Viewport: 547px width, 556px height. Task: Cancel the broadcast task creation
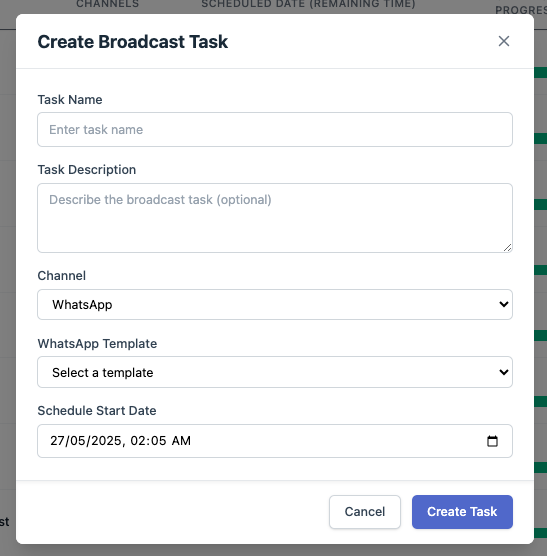tap(365, 512)
